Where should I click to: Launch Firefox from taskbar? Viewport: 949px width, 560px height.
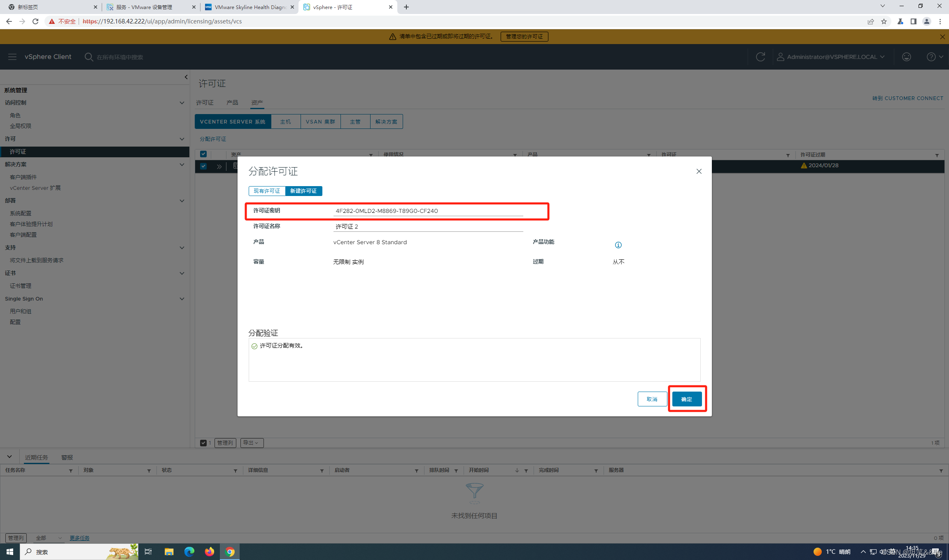pos(209,552)
